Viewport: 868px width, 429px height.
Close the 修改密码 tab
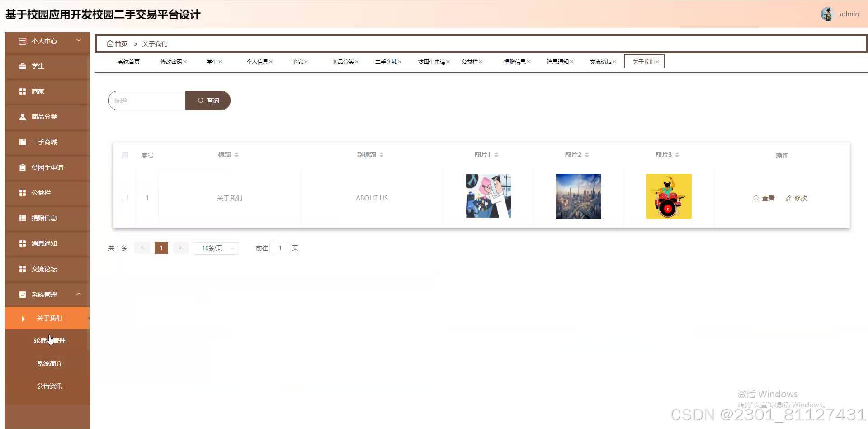tap(185, 62)
